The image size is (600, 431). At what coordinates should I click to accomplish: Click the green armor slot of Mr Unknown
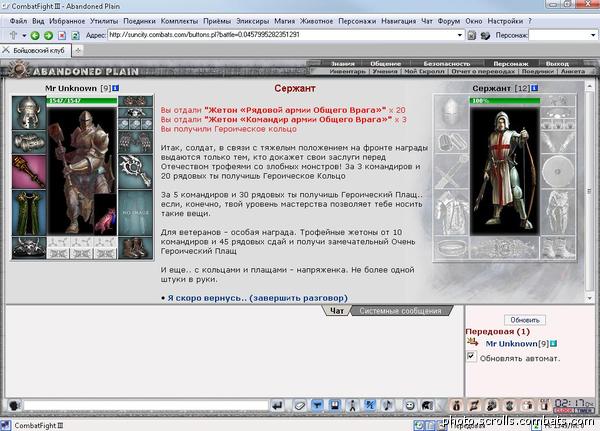[x=29, y=213]
